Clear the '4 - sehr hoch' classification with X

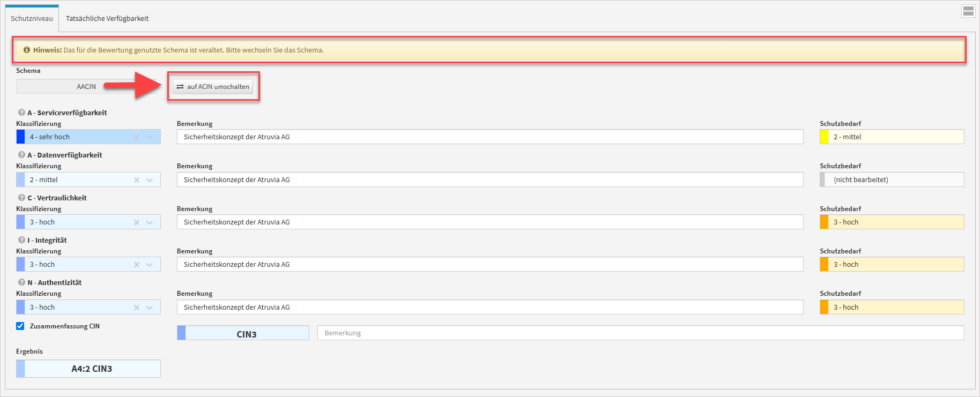pyautogui.click(x=137, y=137)
